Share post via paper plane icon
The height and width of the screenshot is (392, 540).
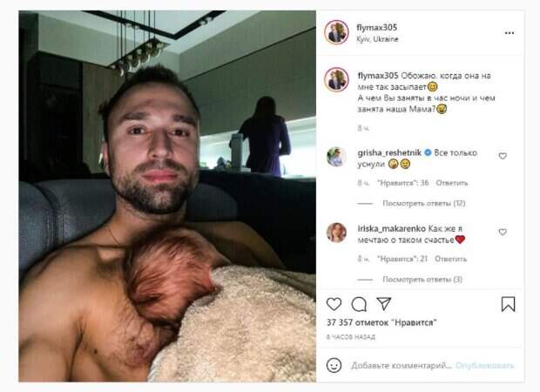[x=383, y=304]
